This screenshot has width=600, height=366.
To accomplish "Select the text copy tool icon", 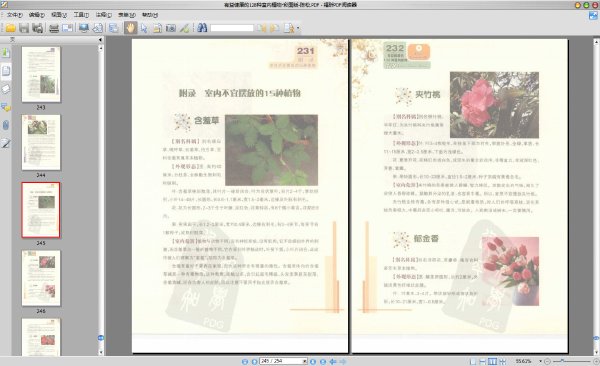I will [x=157, y=28].
